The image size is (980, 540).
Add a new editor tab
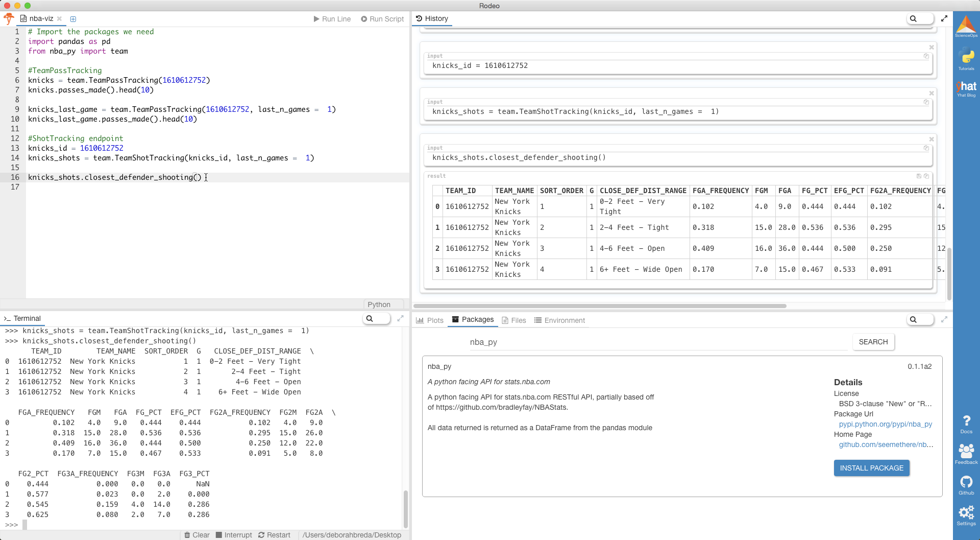point(73,19)
